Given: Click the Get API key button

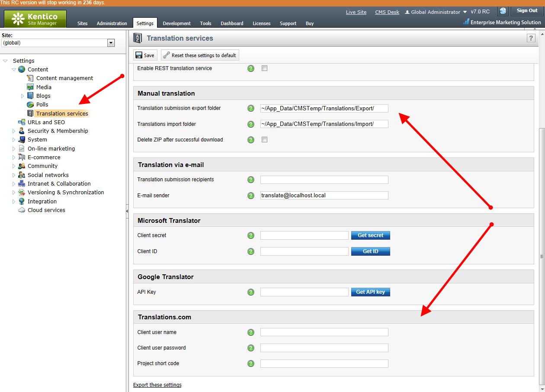Looking at the screenshot, I should click(x=371, y=292).
